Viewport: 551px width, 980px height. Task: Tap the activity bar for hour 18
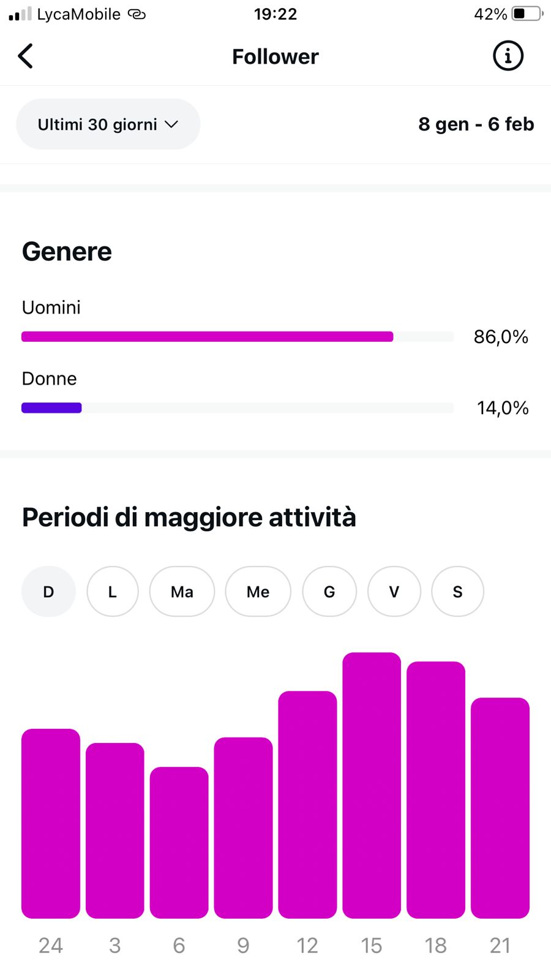[x=436, y=790]
